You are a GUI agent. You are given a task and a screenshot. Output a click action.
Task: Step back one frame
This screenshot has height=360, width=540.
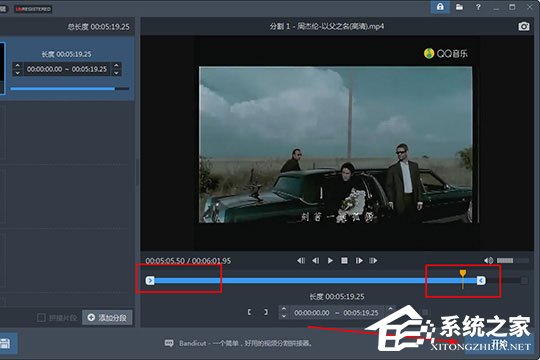pos(315,260)
